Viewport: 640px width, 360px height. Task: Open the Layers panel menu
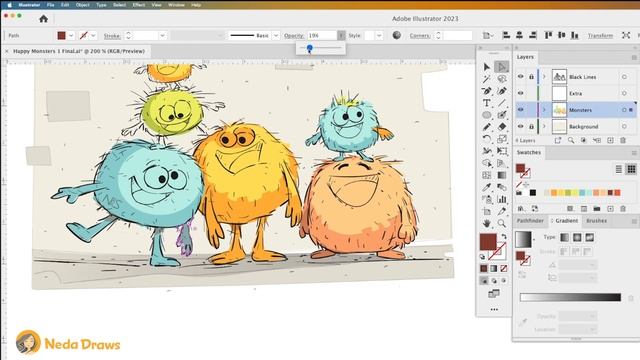634,58
